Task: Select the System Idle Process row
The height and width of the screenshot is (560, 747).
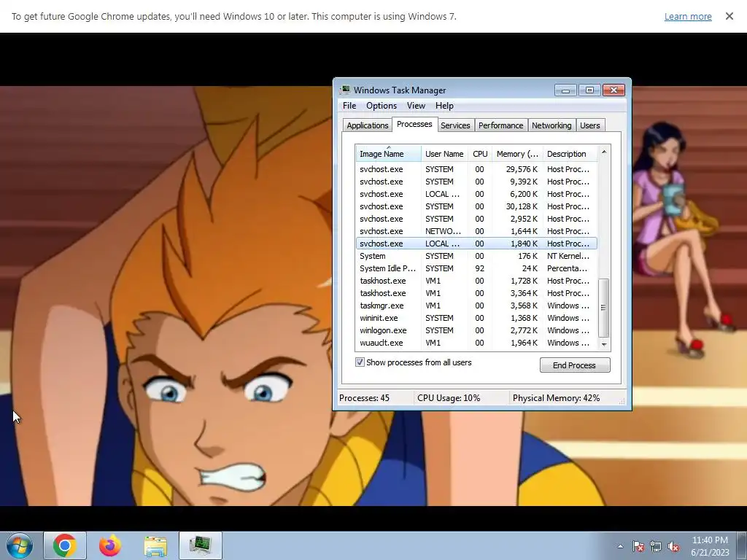Action: point(476,268)
